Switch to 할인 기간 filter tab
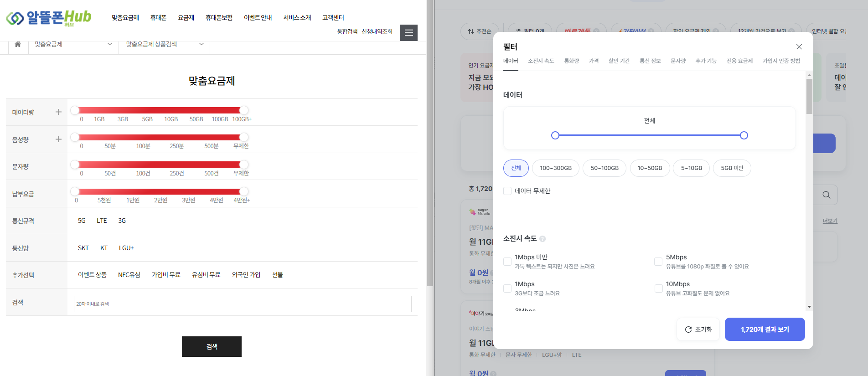The image size is (868, 376). click(x=619, y=61)
